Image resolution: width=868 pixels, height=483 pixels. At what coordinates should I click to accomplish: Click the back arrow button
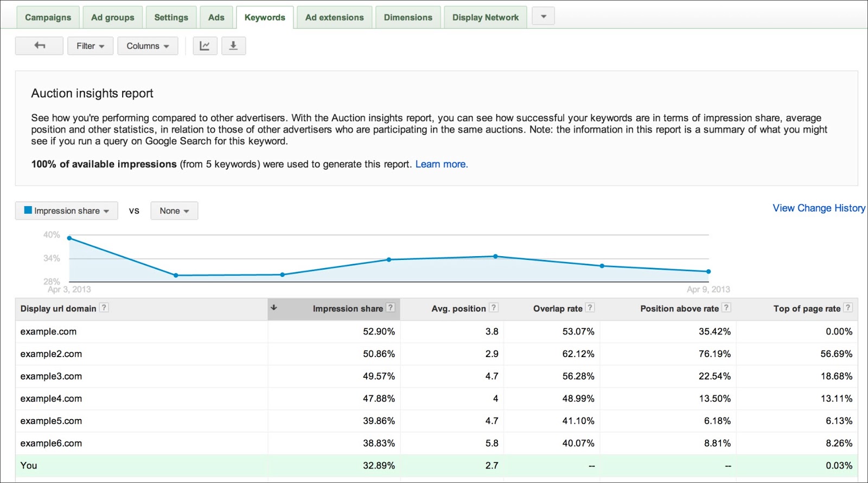coord(39,46)
